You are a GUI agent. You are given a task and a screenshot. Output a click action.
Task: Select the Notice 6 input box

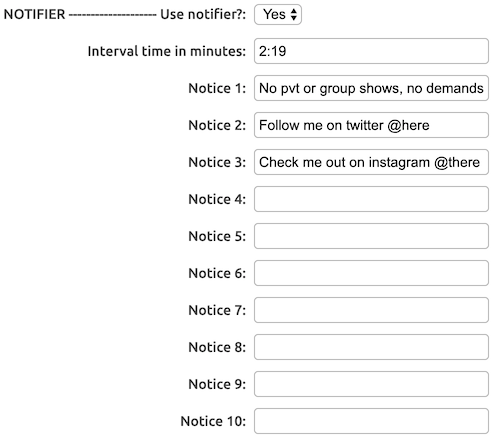point(371,273)
